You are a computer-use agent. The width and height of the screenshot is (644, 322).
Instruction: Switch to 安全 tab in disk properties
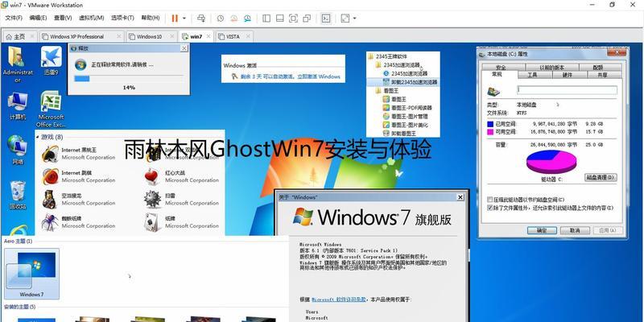pos(501,68)
